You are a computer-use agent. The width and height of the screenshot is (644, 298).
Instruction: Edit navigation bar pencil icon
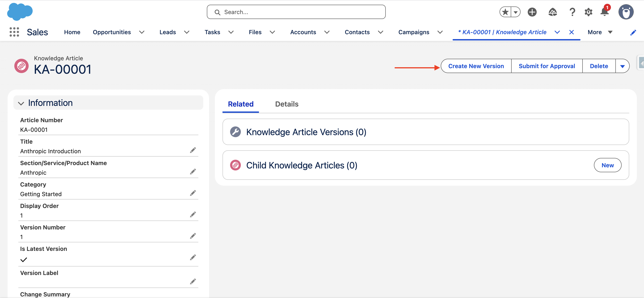click(x=633, y=32)
